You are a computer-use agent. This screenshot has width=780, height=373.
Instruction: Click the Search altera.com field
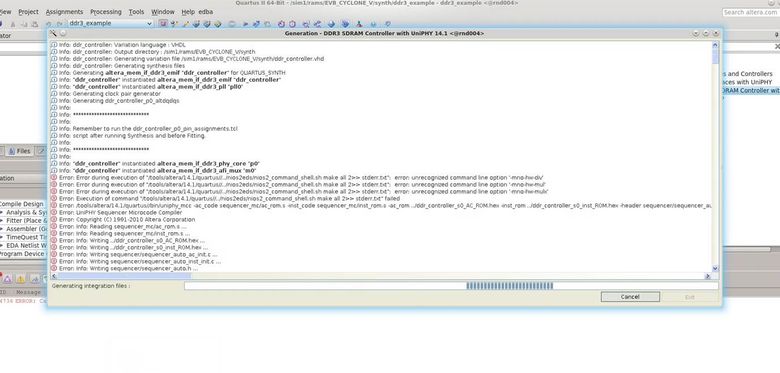point(751,12)
